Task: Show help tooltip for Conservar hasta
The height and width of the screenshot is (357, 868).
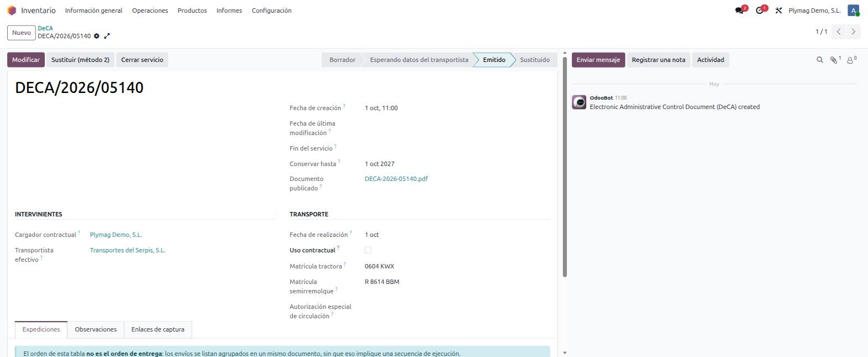Action: 339,162
